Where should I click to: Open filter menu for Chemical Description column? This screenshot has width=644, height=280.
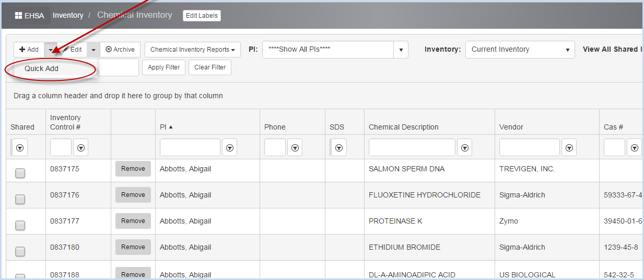(465, 148)
